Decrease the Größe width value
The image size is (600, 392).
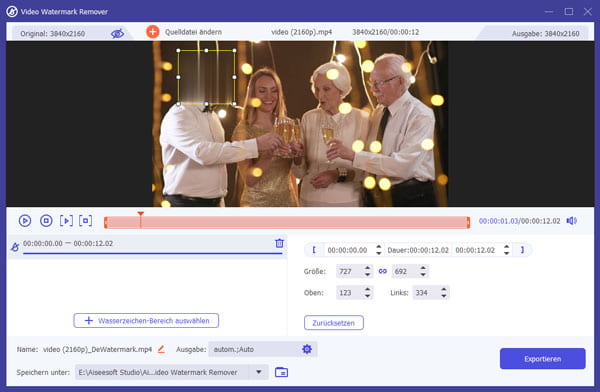367,274
